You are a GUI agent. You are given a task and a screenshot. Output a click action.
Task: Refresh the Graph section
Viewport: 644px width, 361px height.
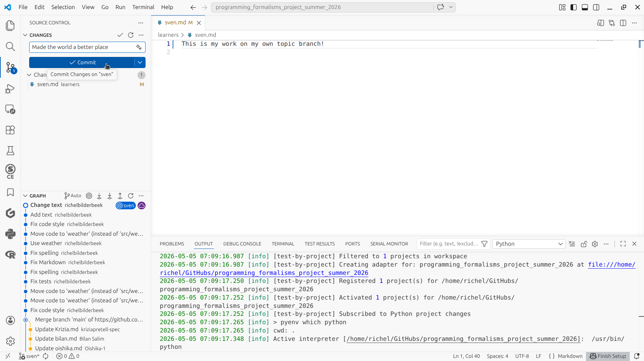point(131,196)
